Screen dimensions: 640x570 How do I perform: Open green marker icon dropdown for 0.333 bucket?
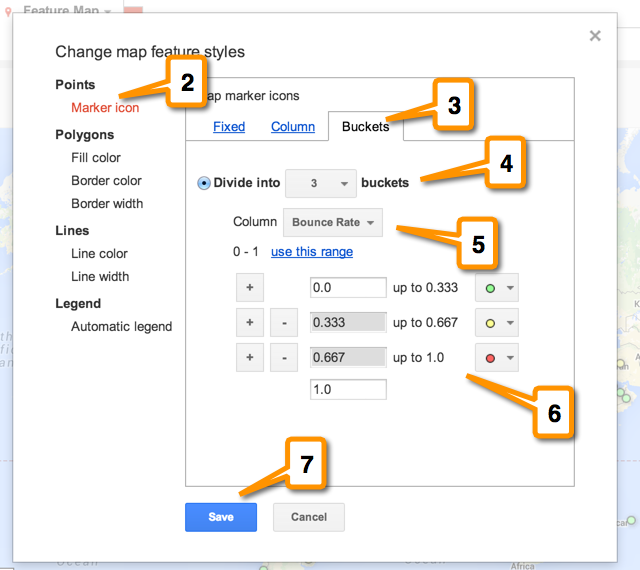pyautogui.click(x=497, y=288)
